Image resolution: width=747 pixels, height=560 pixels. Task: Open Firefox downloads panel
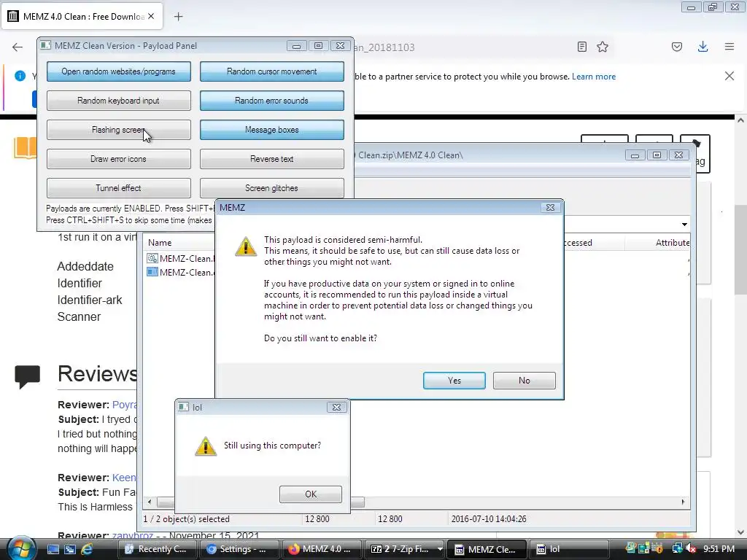click(703, 47)
